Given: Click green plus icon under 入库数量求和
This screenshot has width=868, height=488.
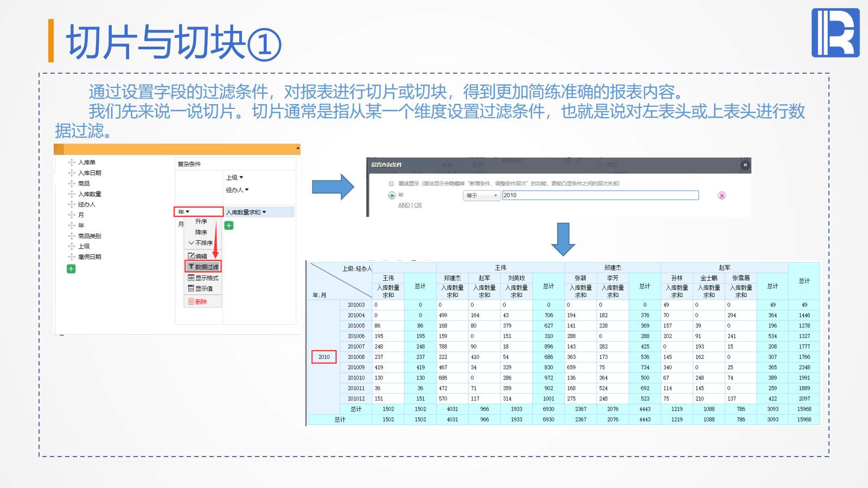Looking at the screenshot, I should pyautogui.click(x=229, y=226).
